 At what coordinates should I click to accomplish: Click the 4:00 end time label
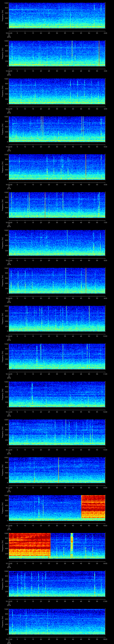[105, 109]
